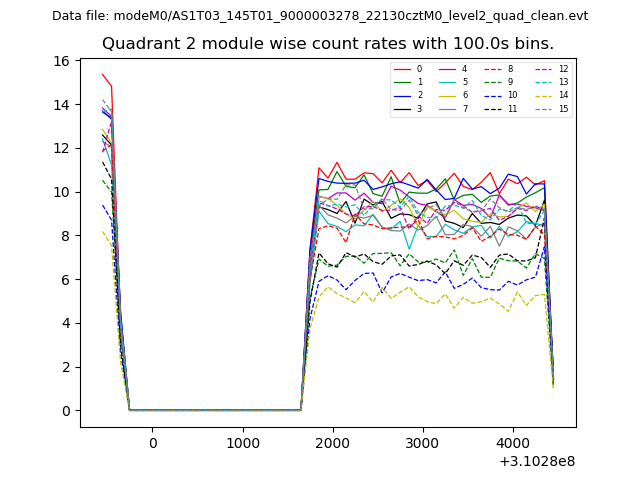Click the data file path text at top
Screen dimensions: 640x480
click(x=320, y=16)
